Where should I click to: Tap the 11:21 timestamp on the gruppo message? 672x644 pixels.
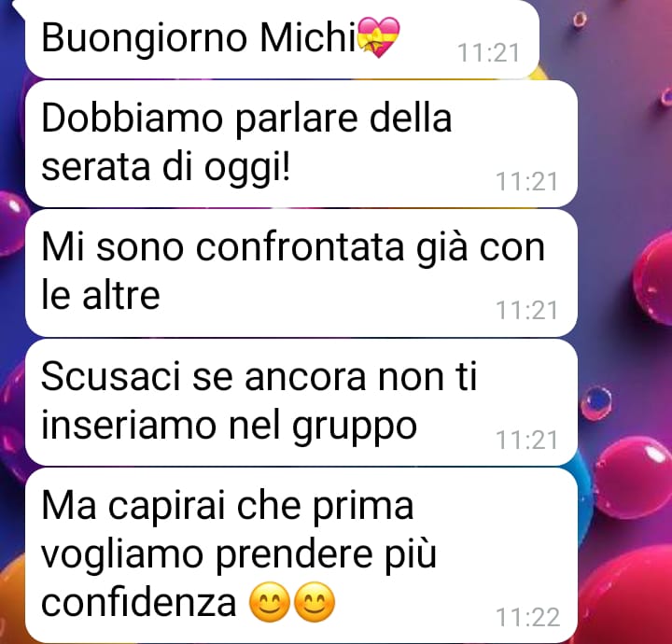pyautogui.click(x=526, y=440)
